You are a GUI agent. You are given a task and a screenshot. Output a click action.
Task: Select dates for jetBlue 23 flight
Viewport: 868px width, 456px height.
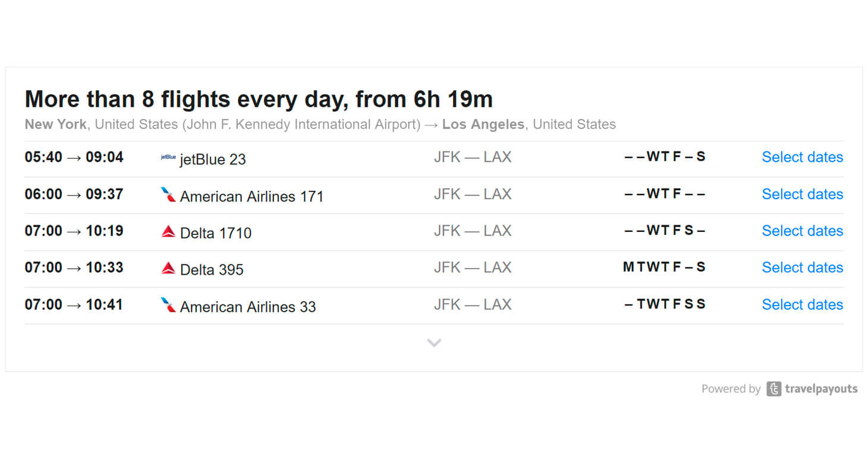(x=802, y=157)
